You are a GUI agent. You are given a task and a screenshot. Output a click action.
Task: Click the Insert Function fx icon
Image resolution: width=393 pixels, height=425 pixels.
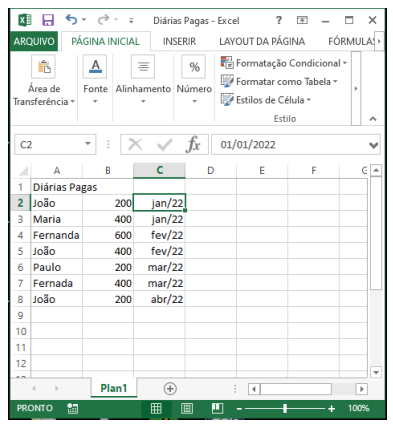193,144
